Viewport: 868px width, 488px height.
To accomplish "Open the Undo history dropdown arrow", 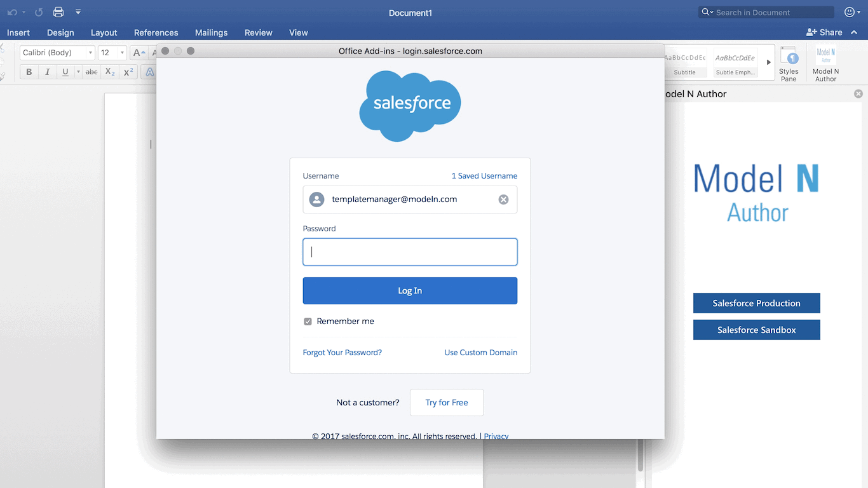I will 24,12.
